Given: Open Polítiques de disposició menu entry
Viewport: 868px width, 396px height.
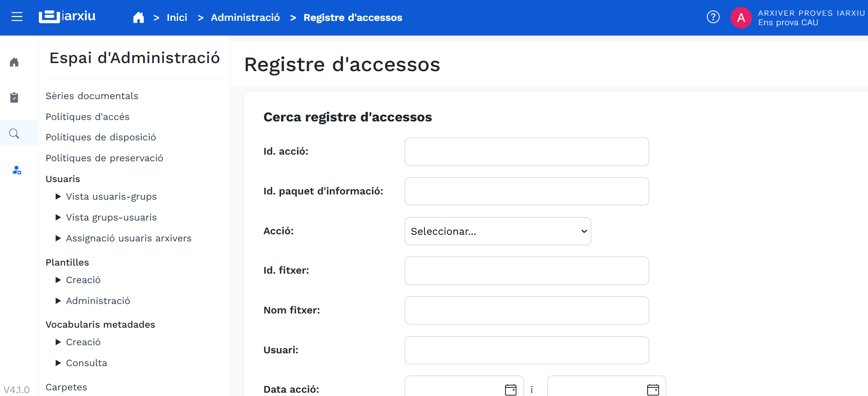Looking at the screenshot, I should pyautogui.click(x=101, y=137).
